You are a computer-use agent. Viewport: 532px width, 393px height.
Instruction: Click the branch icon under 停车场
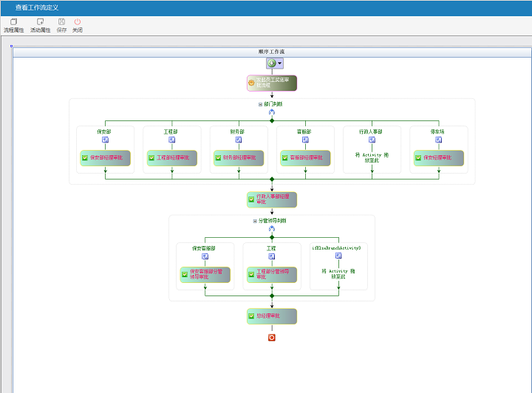(439, 140)
